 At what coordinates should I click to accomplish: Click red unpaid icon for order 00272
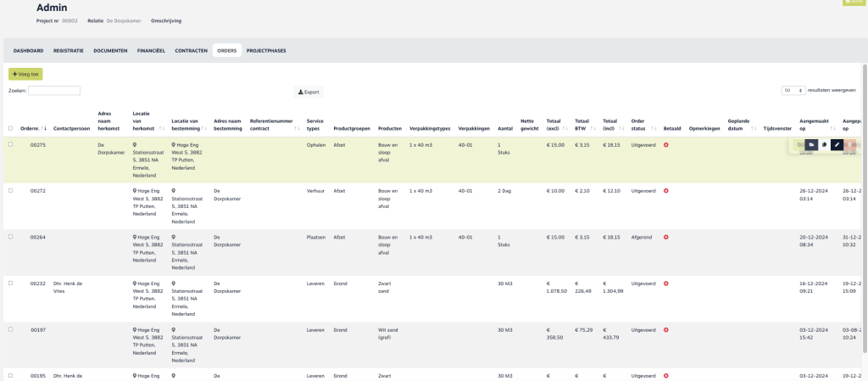[x=666, y=191]
